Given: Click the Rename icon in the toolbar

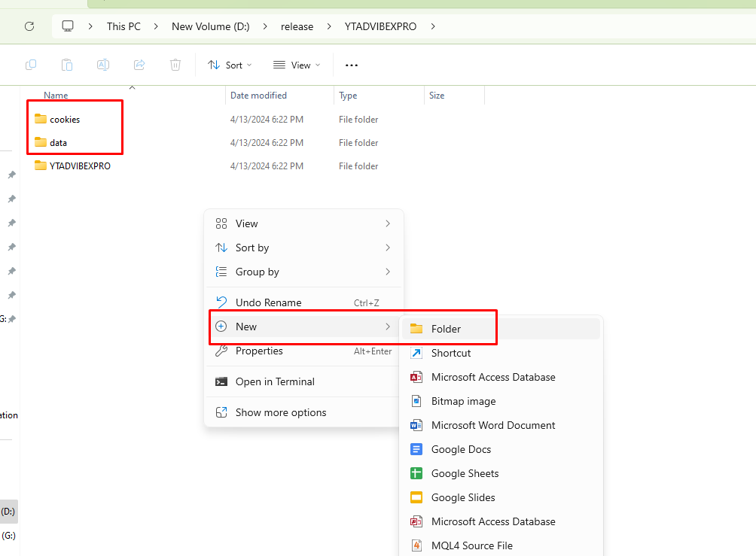Looking at the screenshot, I should point(103,65).
